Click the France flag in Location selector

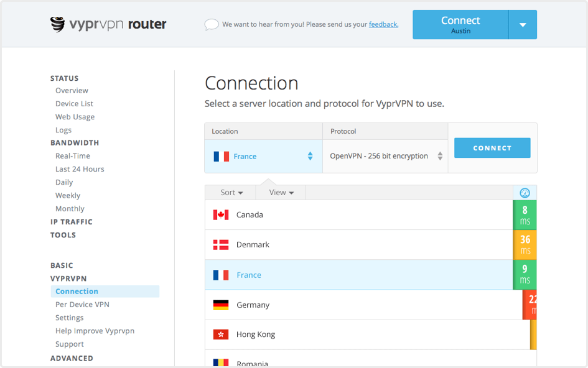(222, 156)
